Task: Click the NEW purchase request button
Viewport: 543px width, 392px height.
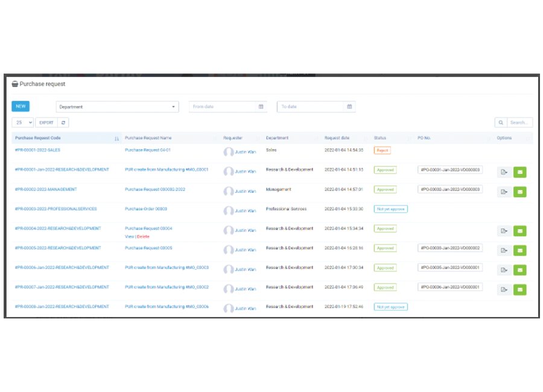Action: [21, 106]
